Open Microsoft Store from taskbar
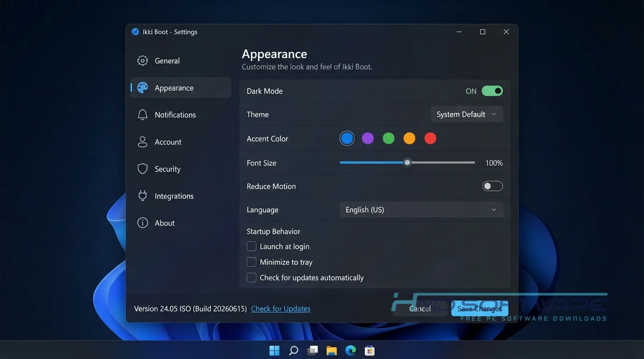Image resolution: width=644 pixels, height=359 pixels. [x=370, y=350]
